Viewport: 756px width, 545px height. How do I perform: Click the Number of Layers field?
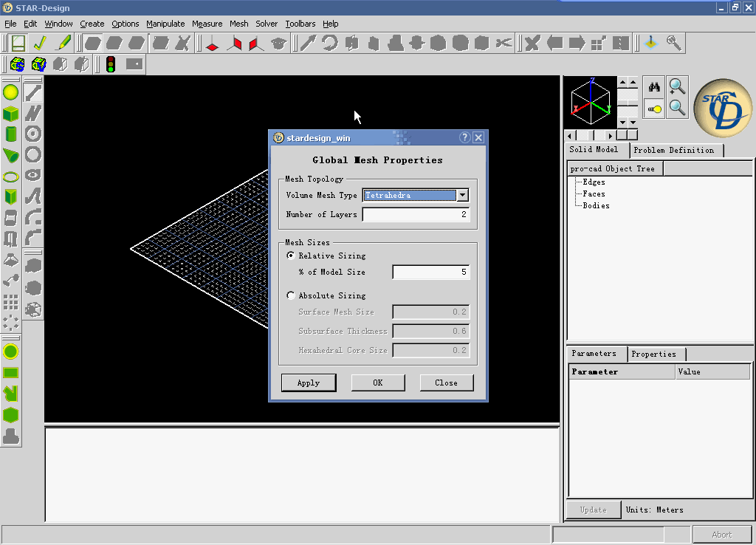416,215
